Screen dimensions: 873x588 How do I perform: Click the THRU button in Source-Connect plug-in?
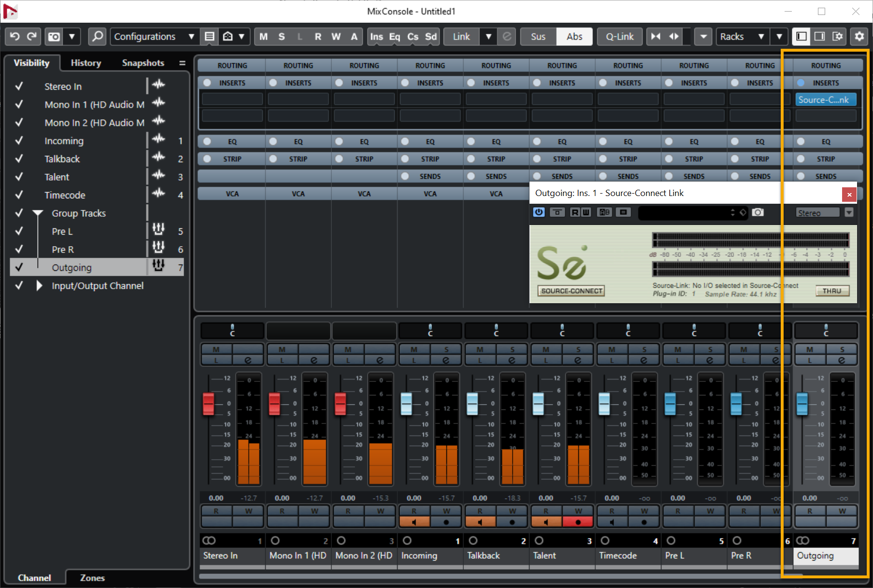click(831, 291)
